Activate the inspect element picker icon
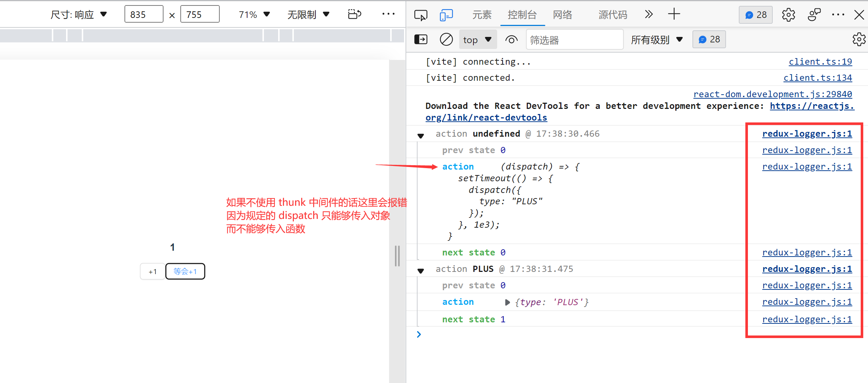Screen dimensions: 868x383 coord(420,15)
